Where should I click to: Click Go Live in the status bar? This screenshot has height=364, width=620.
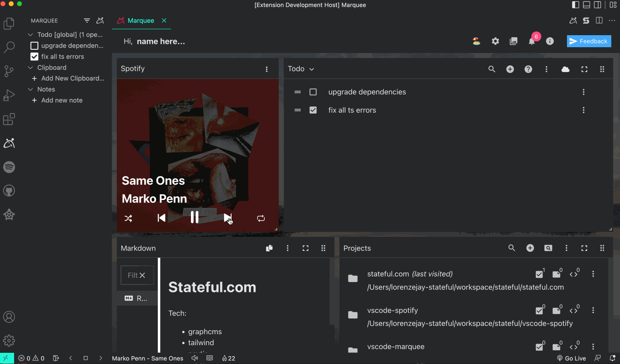tap(572, 358)
